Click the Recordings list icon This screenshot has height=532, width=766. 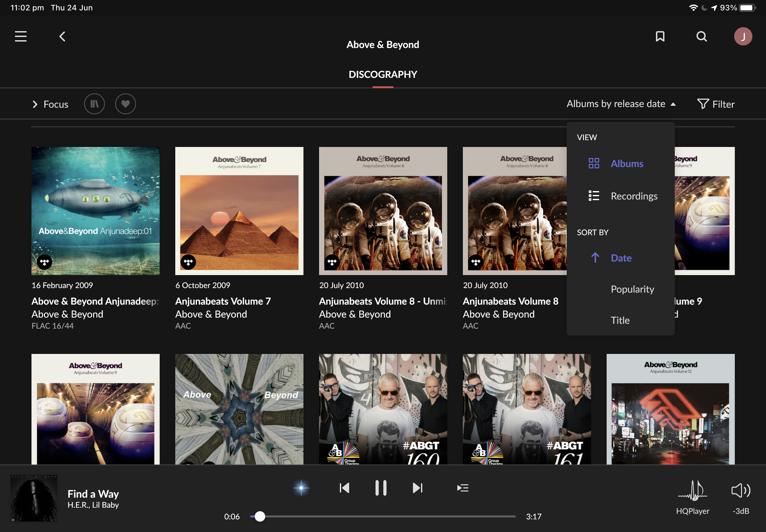[594, 196]
